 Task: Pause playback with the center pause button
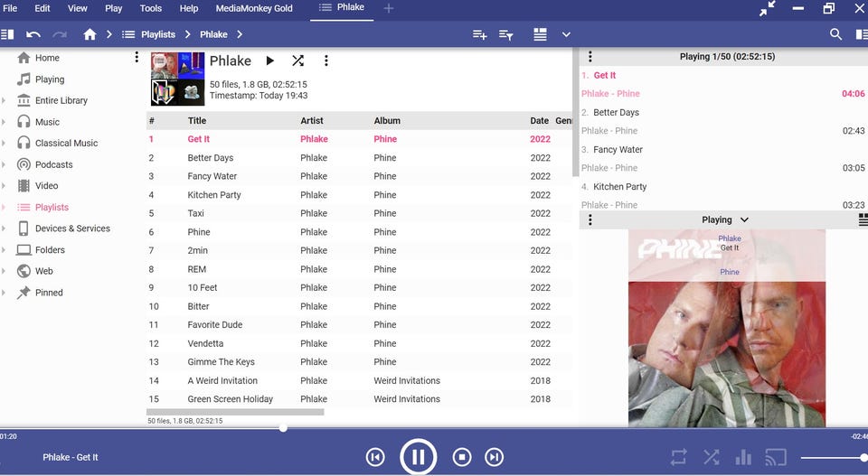(x=418, y=457)
